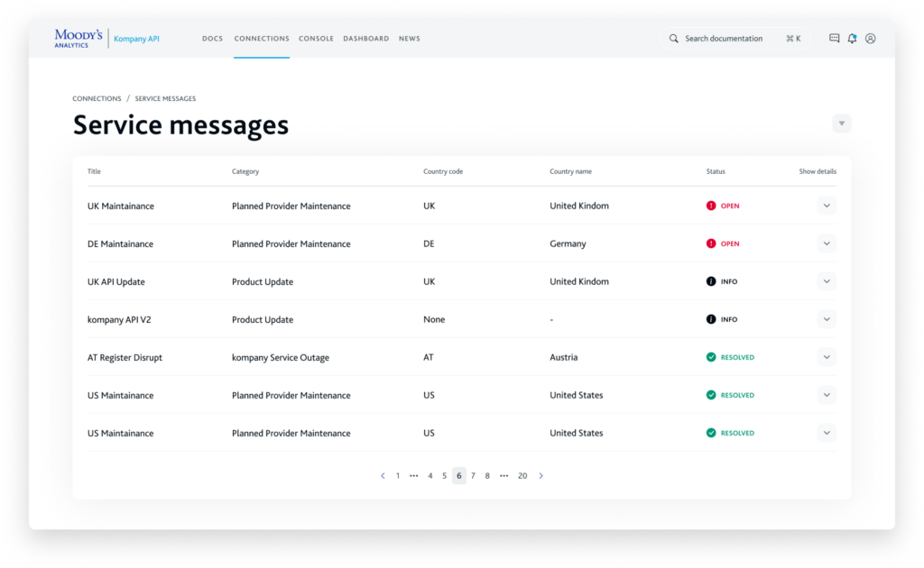The height and width of the screenshot is (568, 924).
Task: Click the Status column header
Action: [716, 171]
